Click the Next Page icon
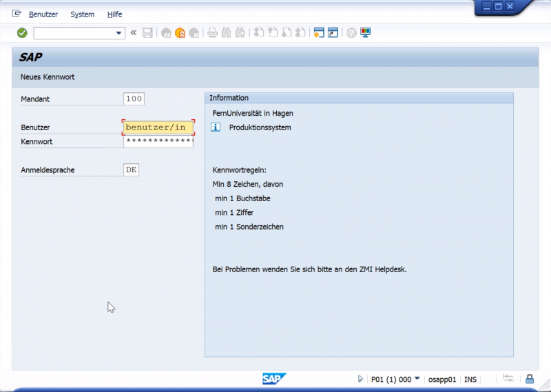The width and height of the screenshot is (551, 392). point(287,32)
